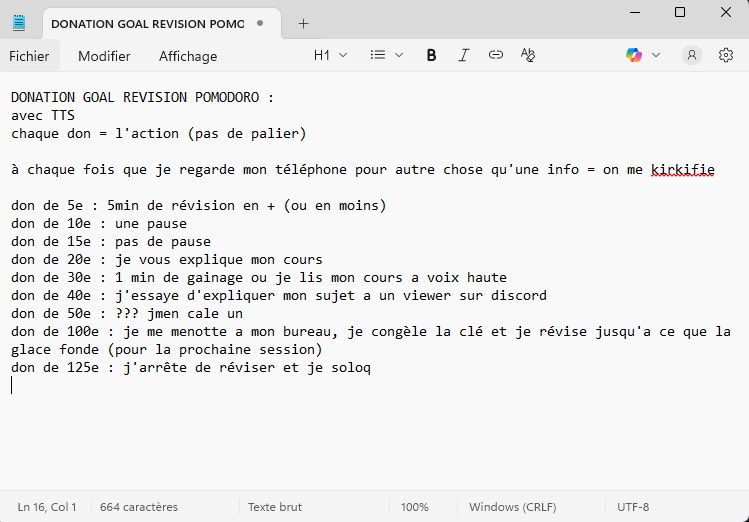
Task: Click the 'don de 20e' line
Action: pyautogui.click(x=167, y=260)
